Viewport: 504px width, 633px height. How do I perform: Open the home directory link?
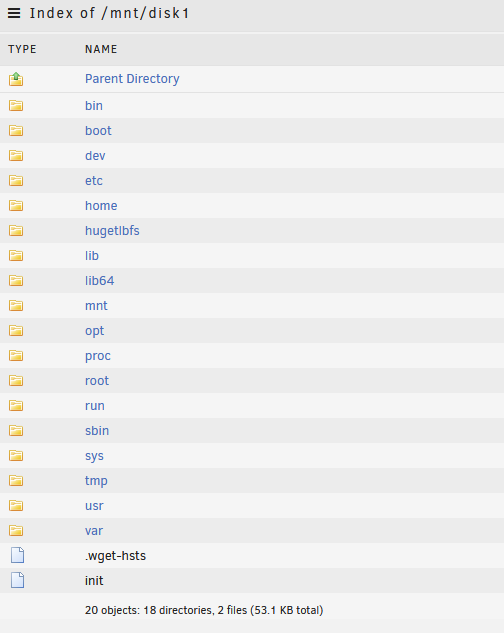(x=101, y=206)
